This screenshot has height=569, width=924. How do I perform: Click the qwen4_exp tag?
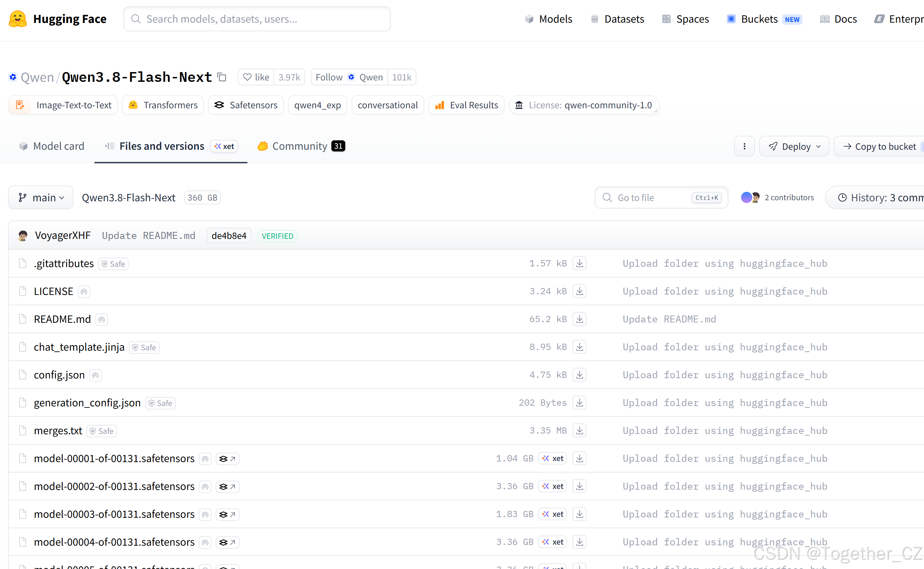click(x=317, y=105)
